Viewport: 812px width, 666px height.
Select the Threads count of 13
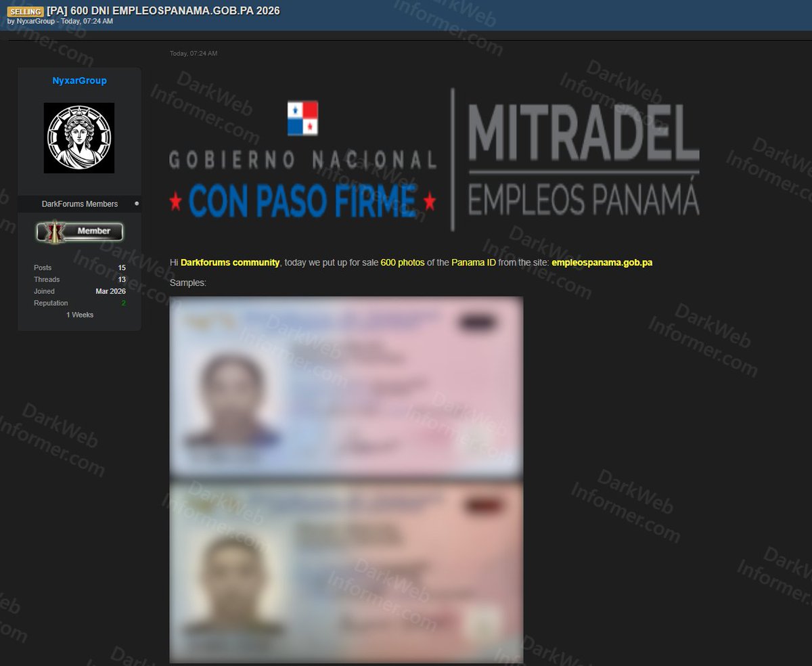click(x=122, y=279)
